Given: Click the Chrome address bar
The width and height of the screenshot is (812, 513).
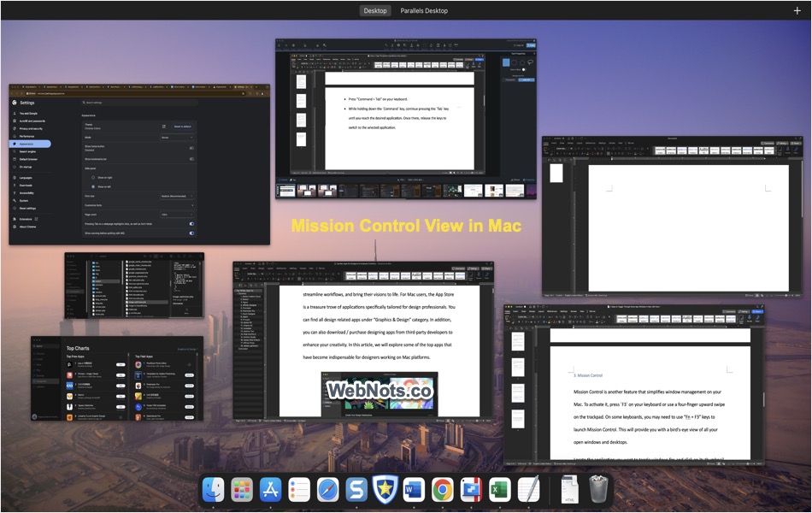Looking at the screenshot, I should (136, 93).
